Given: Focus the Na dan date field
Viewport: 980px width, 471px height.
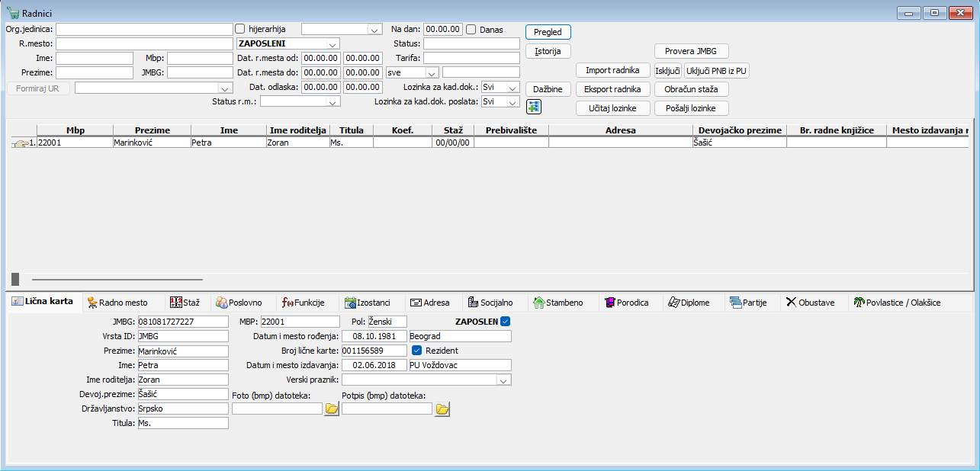Looking at the screenshot, I should (443, 29).
